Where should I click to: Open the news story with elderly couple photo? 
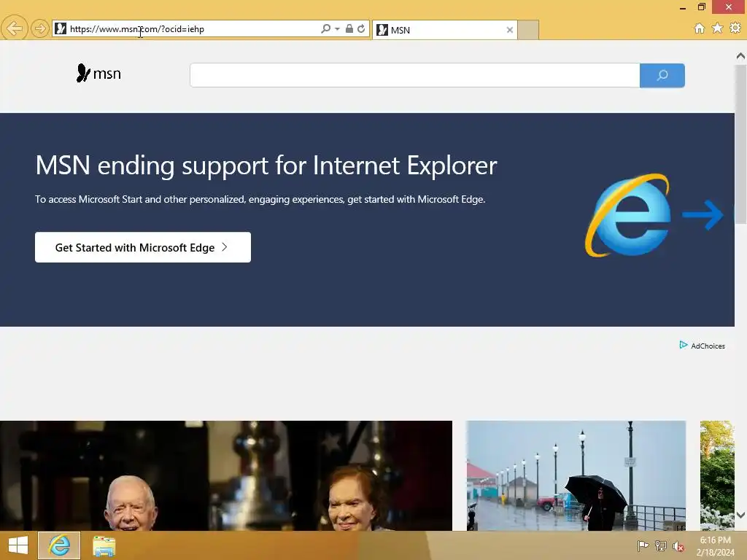click(x=226, y=475)
